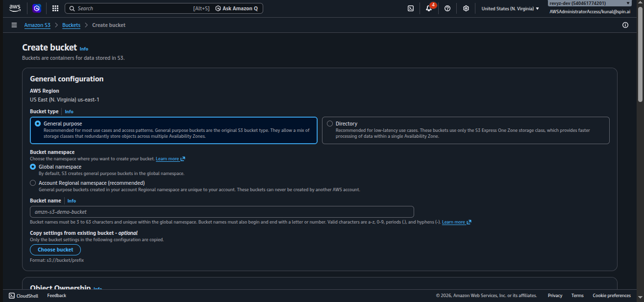644x302 pixels.
Task: Click the purple Amazon Q hexagon icon
Action: (x=37, y=8)
